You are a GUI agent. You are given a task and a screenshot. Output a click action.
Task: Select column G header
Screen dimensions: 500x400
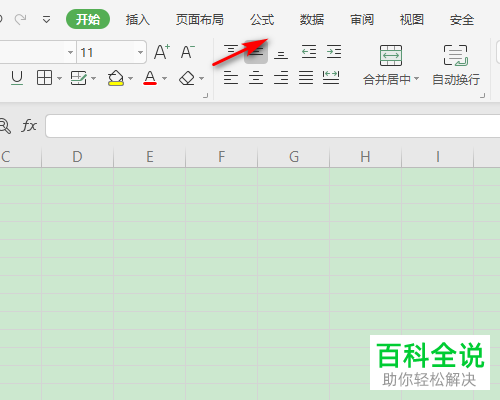click(x=294, y=157)
